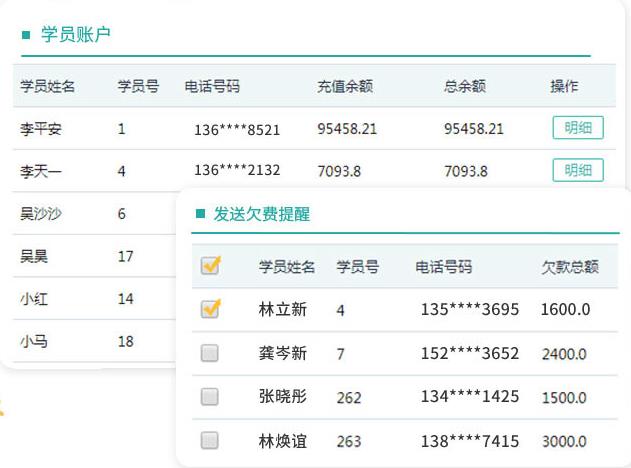The height and width of the screenshot is (468, 631).
Task: Select the student row 吴昊
Action: [34, 256]
